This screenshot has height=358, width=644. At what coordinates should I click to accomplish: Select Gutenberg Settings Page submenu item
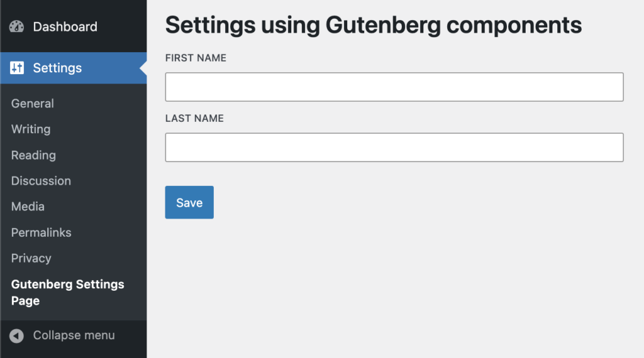[67, 292]
